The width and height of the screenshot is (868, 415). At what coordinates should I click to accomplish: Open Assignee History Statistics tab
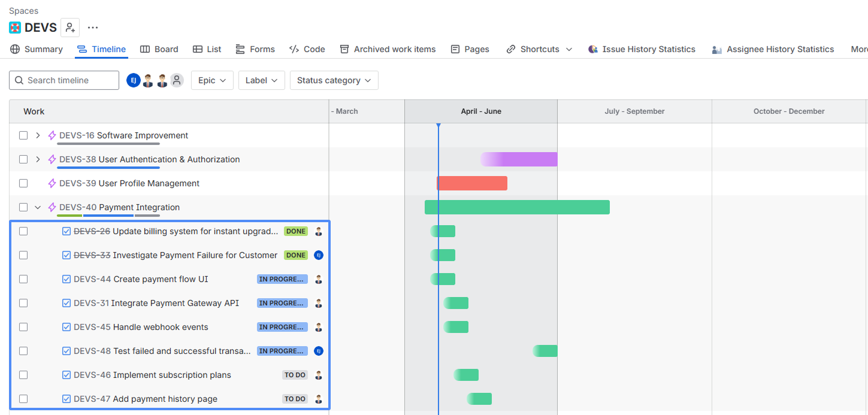pos(773,49)
